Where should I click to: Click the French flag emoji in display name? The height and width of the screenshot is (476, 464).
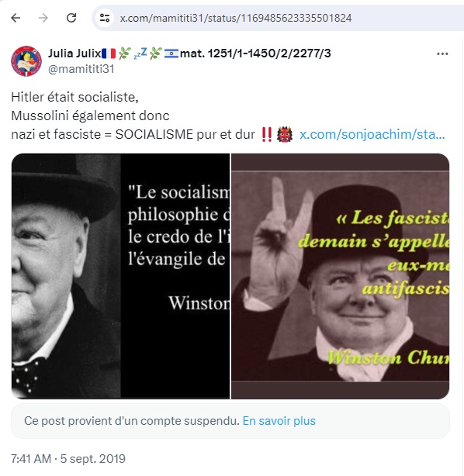click(109, 53)
